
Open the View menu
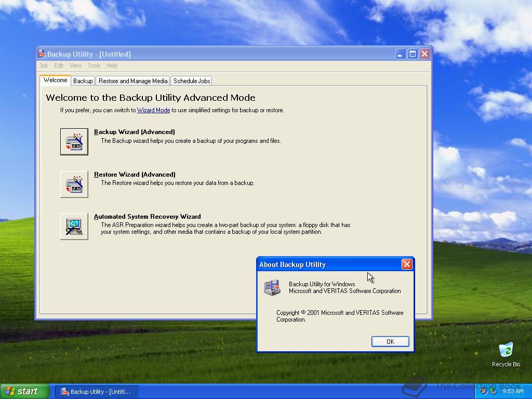[75, 65]
